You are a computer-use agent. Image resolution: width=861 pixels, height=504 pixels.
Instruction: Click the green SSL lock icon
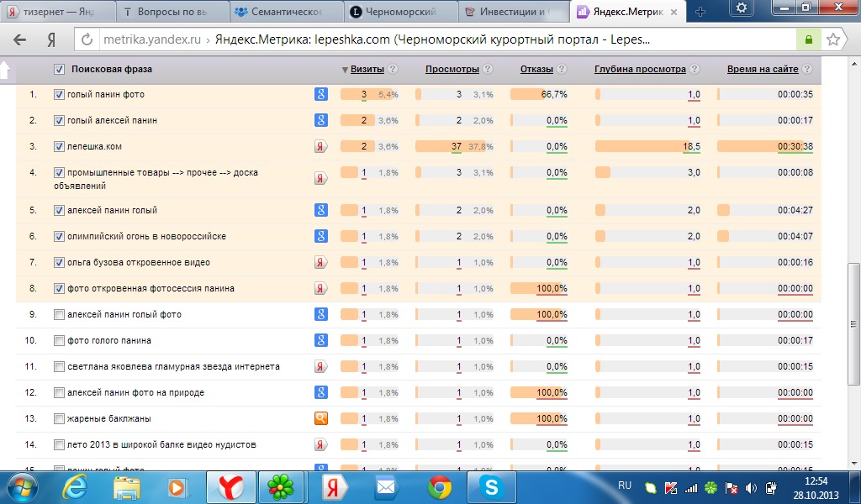(x=808, y=39)
